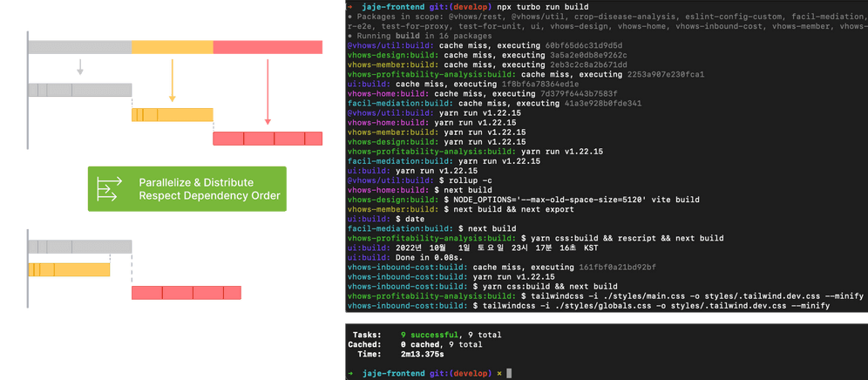Image resolution: width=868 pixels, height=380 pixels.
Task: Click '9 successful' in the Tasks summary
Action: click(430, 335)
